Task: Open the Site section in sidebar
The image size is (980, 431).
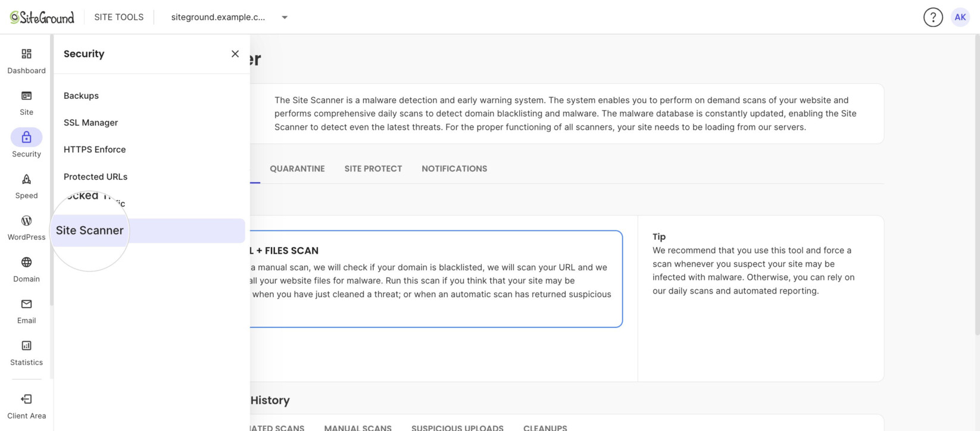Action: (x=26, y=104)
